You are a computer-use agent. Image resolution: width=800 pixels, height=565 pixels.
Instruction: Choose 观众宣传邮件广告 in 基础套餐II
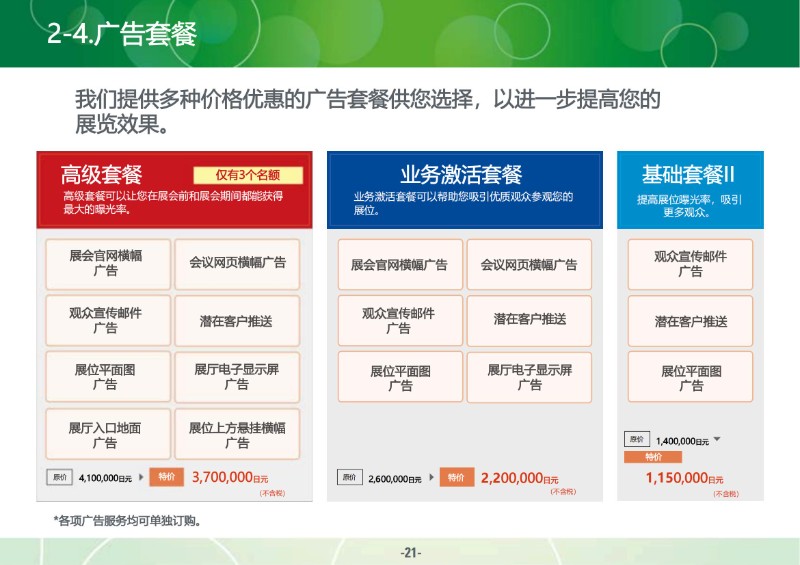pos(690,264)
